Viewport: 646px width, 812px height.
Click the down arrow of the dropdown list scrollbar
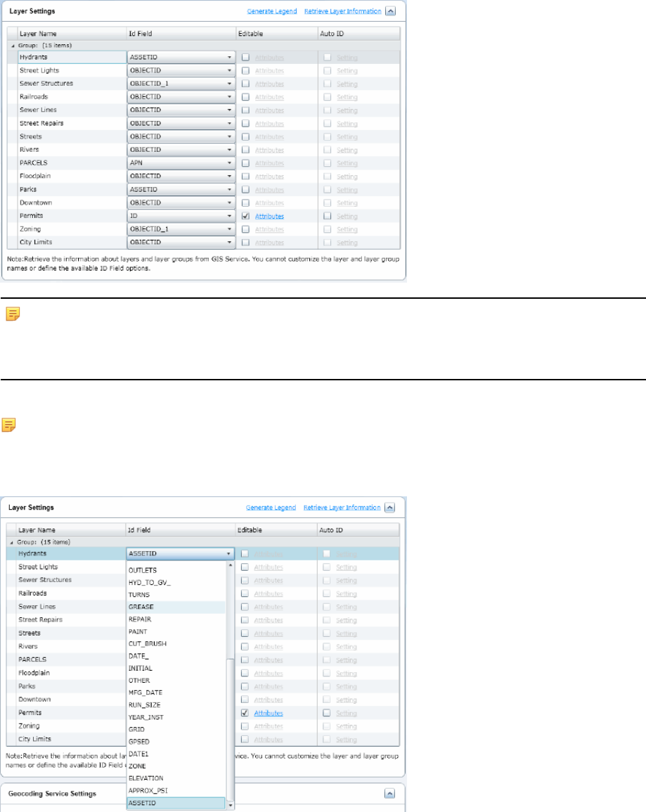click(x=231, y=805)
